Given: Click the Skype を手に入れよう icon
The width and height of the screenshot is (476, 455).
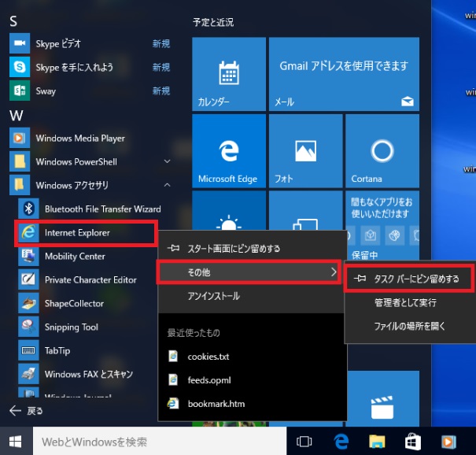Looking at the screenshot, I should 20,67.
